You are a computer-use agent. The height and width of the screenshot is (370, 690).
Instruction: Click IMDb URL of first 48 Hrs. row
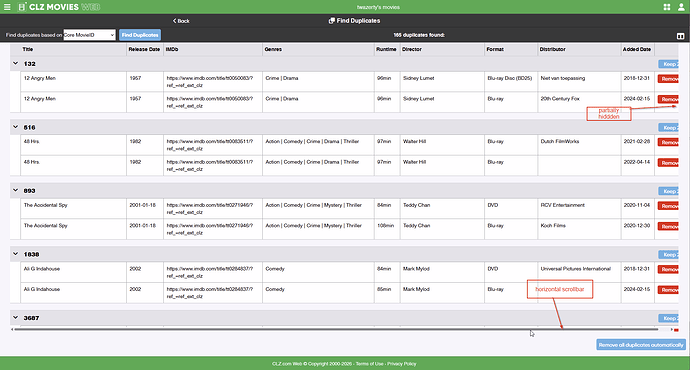point(209,145)
